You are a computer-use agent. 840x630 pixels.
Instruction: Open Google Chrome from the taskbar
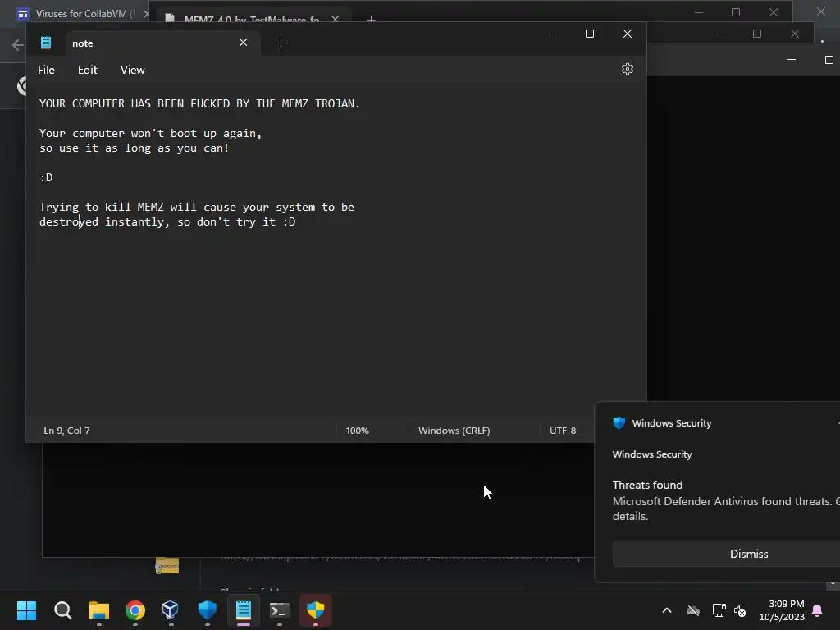click(135, 610)
